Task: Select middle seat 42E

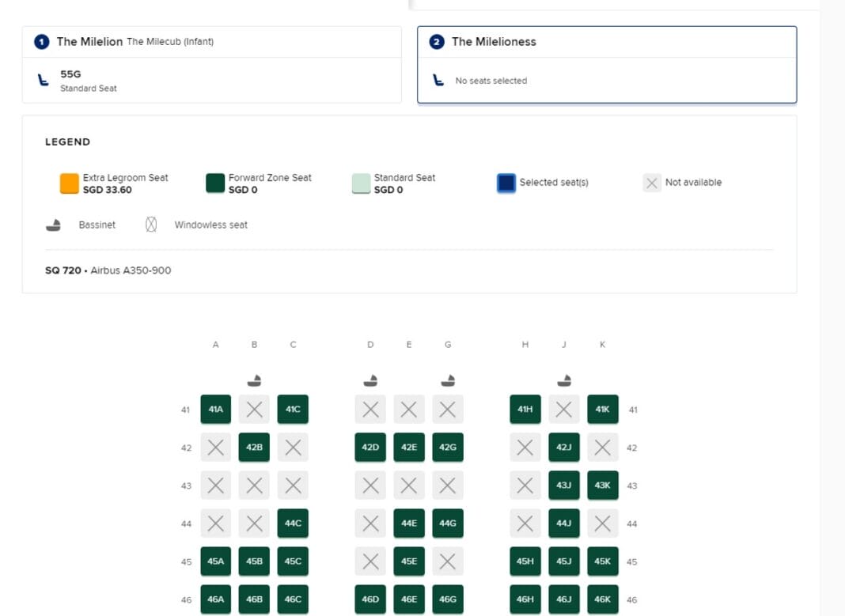Action: coord(409,447)
